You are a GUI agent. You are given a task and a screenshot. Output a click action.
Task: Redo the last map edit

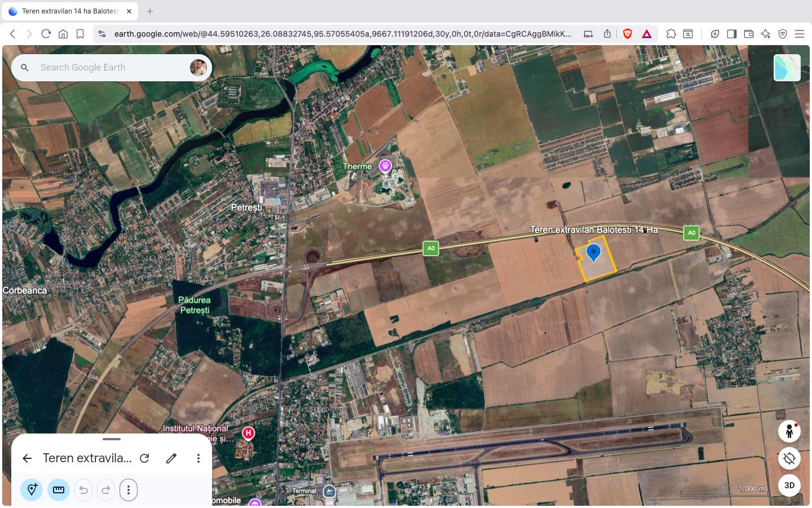106,490
